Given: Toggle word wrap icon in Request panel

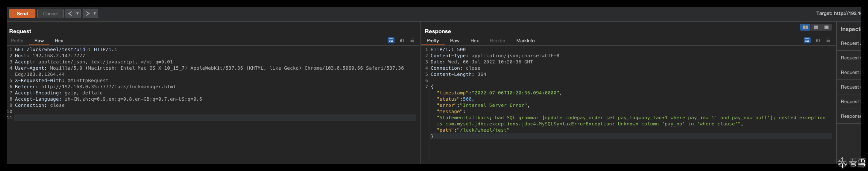Looking at the screenshot, I should tap(391, 40).
